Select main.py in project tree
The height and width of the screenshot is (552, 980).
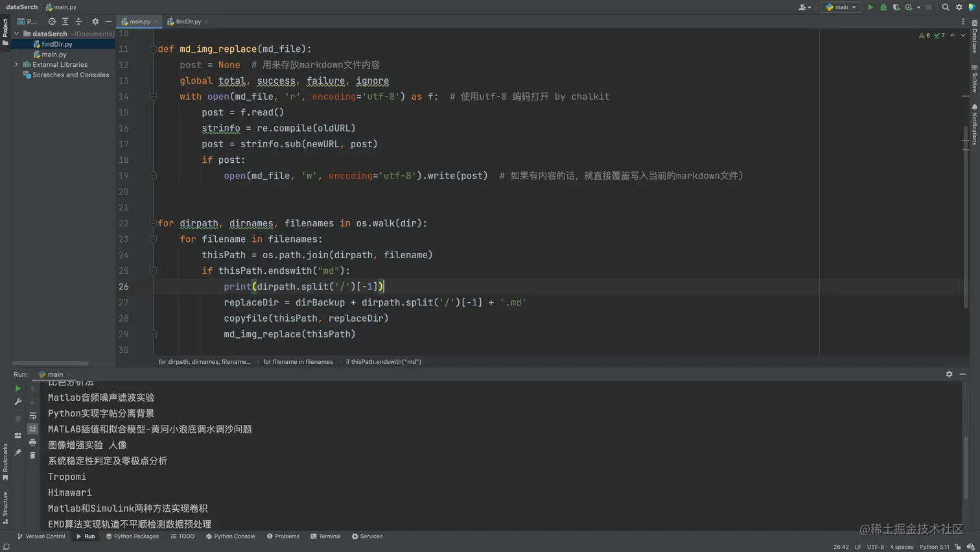coord(54,54)
